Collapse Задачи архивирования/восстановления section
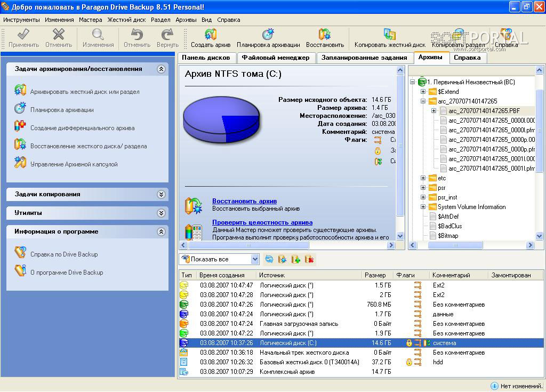Image resolution: width=546 pixels, height=392 pixels. pyautogui.click(x=161, y=69)
